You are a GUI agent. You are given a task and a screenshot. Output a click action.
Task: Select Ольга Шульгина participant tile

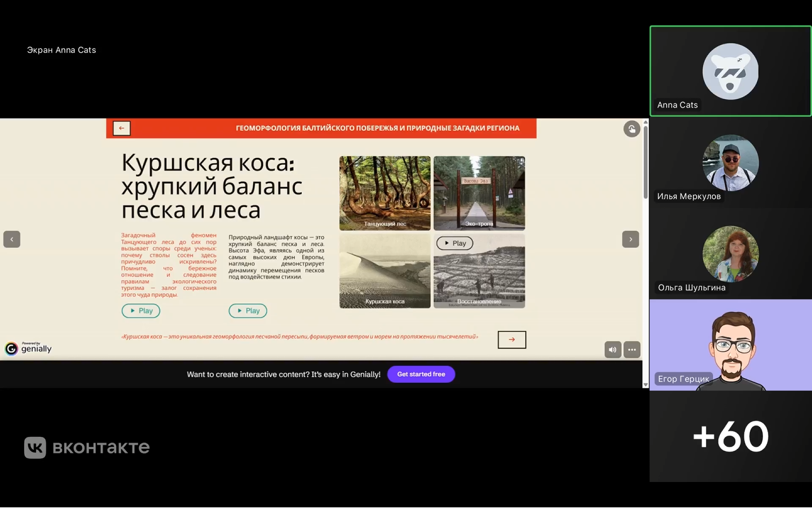click(730, 254)
